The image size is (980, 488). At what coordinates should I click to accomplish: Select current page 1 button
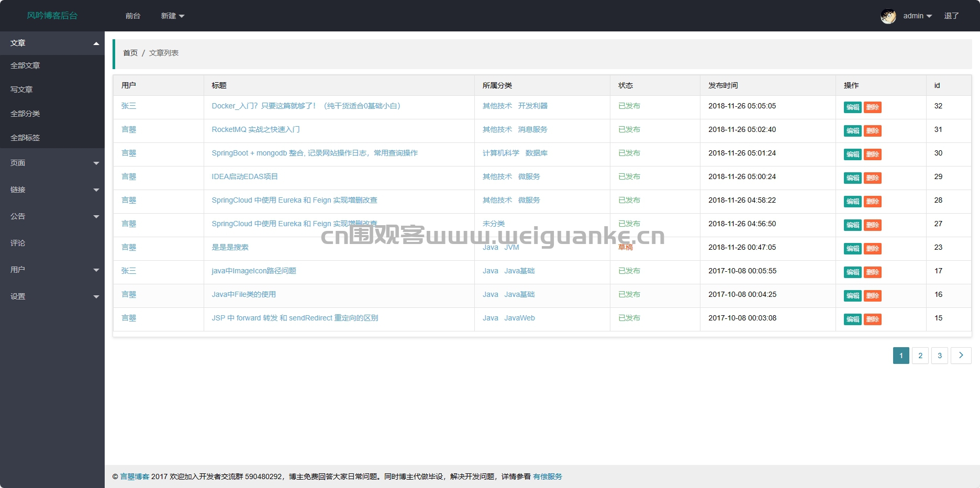click(x=901, y=356)
